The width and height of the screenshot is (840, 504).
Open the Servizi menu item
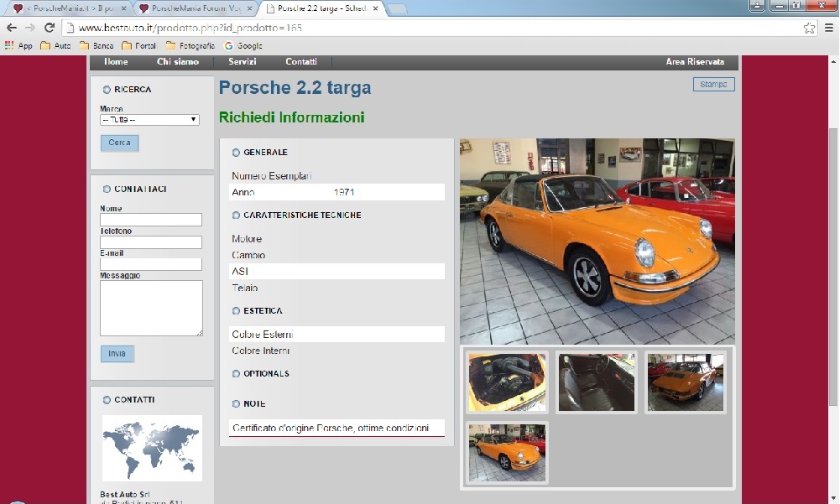click(x=243, y=61)
